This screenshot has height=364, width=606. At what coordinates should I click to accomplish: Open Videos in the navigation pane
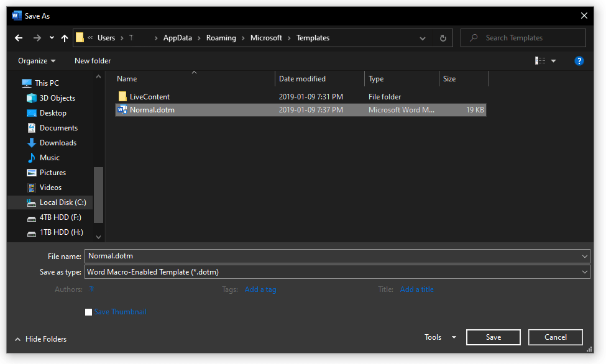tap(50, 188)
